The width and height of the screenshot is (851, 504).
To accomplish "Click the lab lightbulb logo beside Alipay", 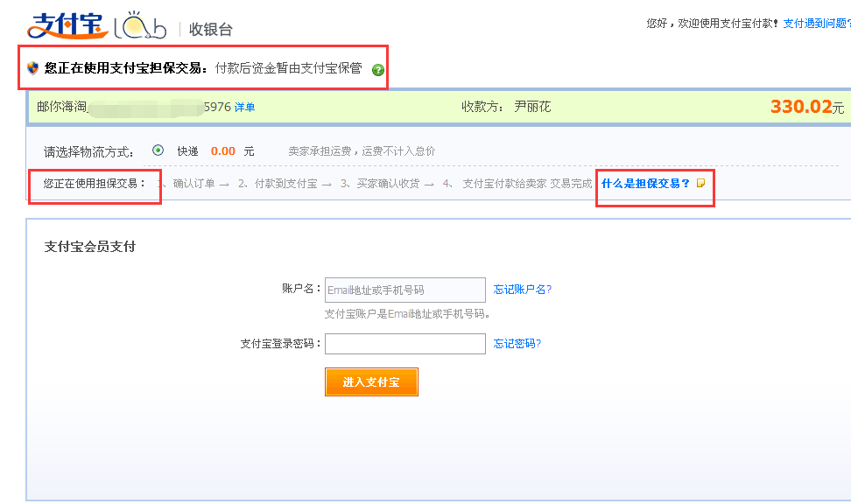I will pos(140,25).
